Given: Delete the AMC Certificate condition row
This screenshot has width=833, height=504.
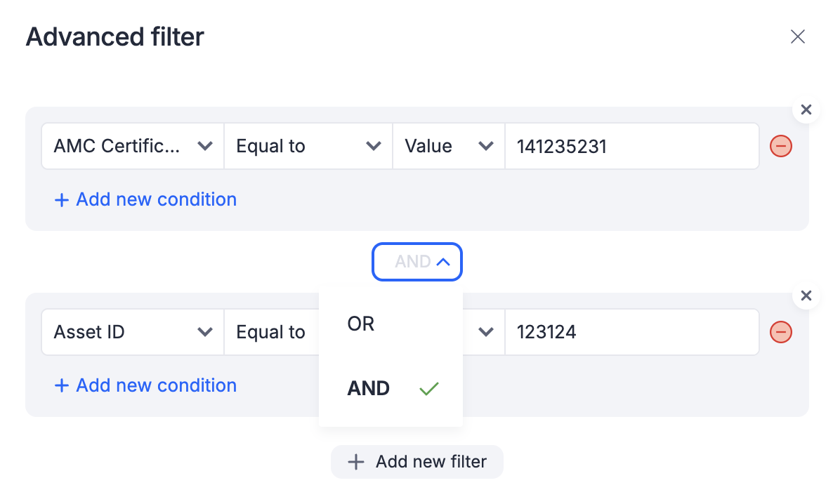Looking at the screenshot, I should [781, 146].
